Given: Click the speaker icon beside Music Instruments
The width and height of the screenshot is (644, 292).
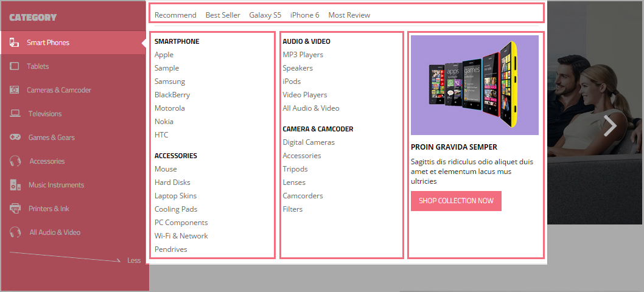Looking at the screenshot, I should point(15,185).
